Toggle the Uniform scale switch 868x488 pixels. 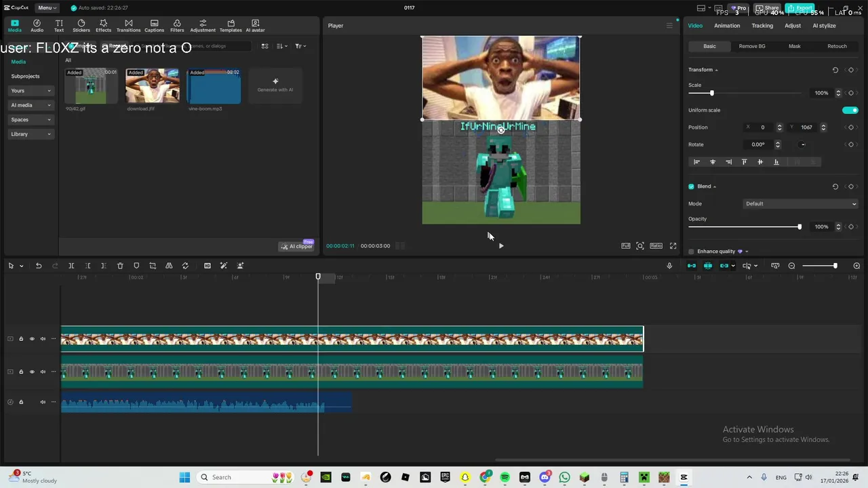850,110
